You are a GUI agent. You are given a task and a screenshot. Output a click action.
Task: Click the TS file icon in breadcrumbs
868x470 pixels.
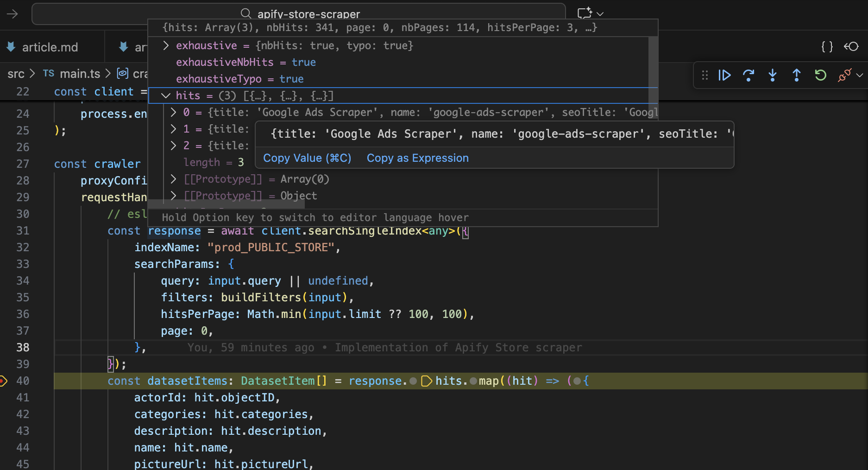(49, 73)
